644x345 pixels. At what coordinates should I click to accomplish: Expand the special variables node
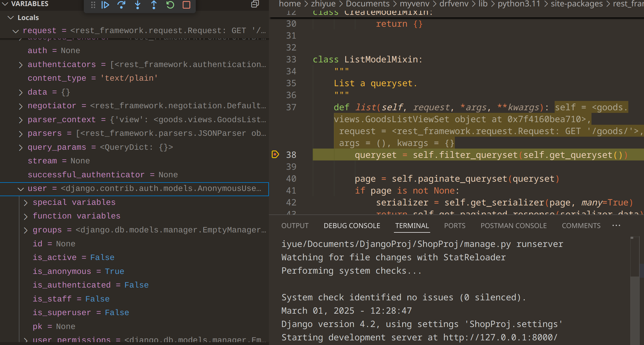(26, 203)
